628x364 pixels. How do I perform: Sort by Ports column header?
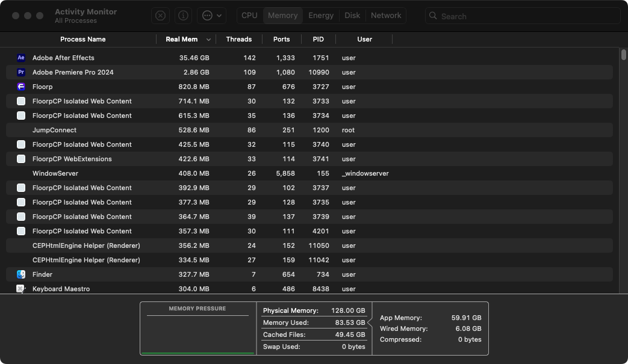(282, 39)
